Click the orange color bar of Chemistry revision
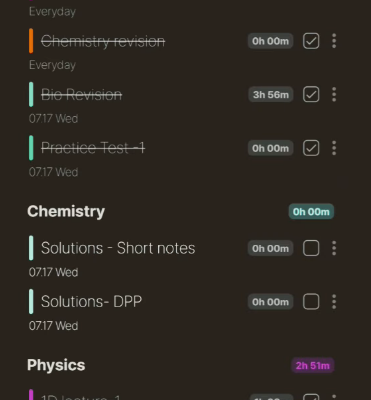 [x=31, y=41]
